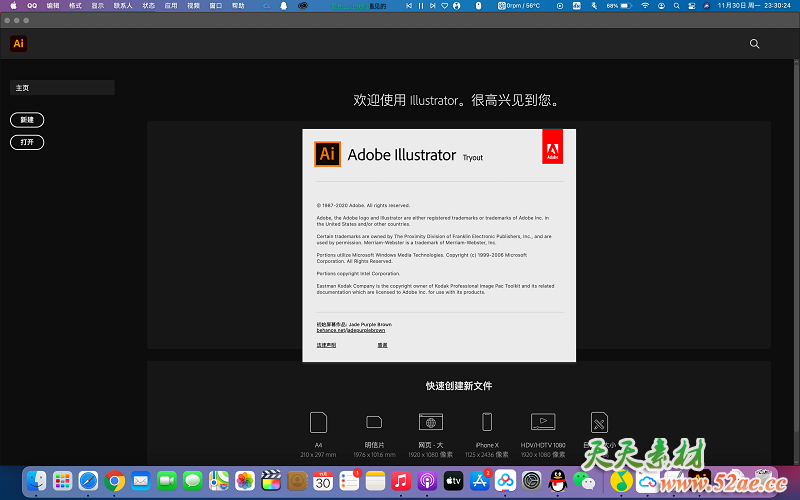The height and width of the screenshot is (500, 800).
Task: Open Mail from the Dock
Action: (x=140, y=481)
